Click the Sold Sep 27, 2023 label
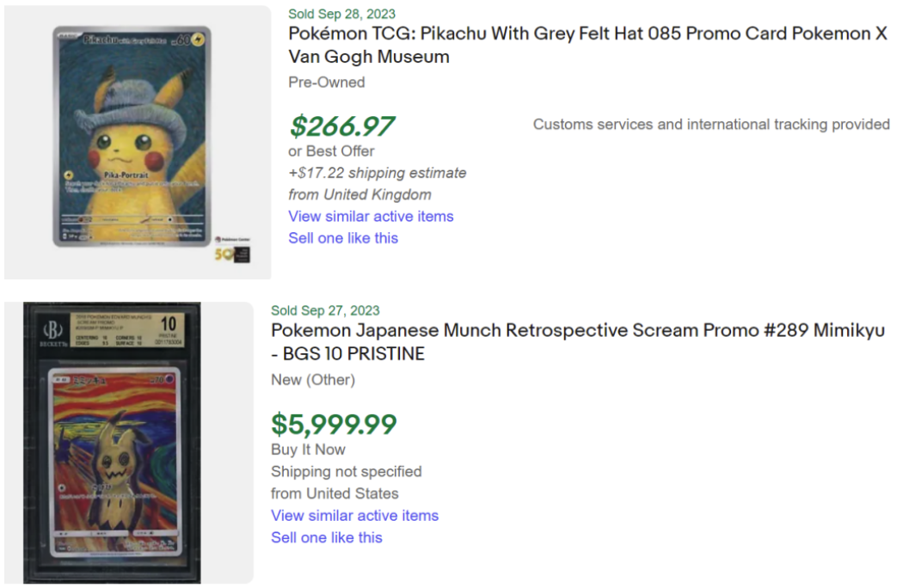 click(325, 310)
